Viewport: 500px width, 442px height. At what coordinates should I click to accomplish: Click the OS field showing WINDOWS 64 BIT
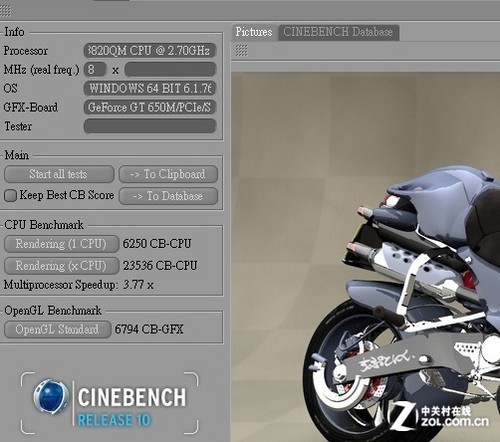tap(150, 88)
